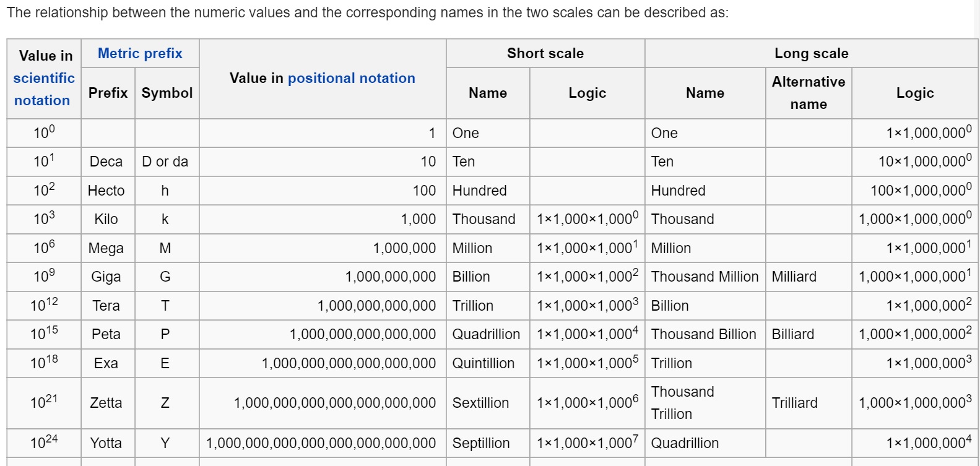Viewport: 980px width, 466px height.
Task: Select the Milliard alternative name cell
Action: (x=809, y=277)
